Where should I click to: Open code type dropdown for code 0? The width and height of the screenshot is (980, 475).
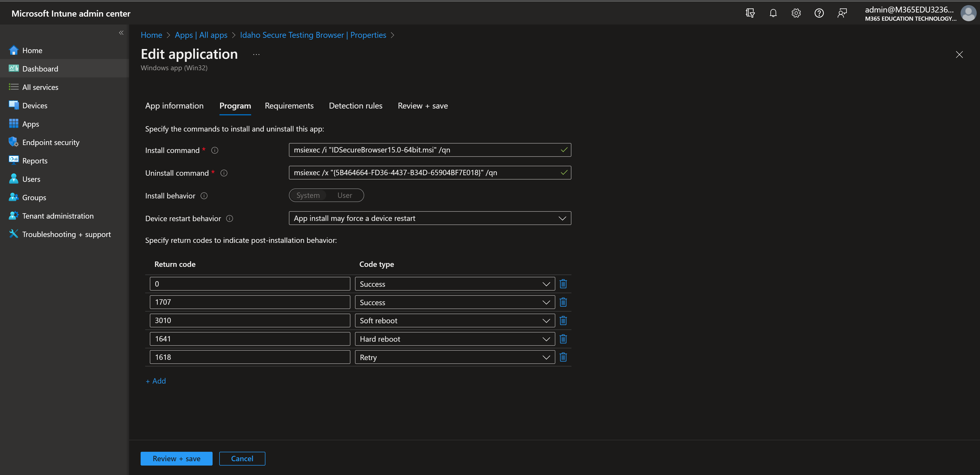click(455, 284)
